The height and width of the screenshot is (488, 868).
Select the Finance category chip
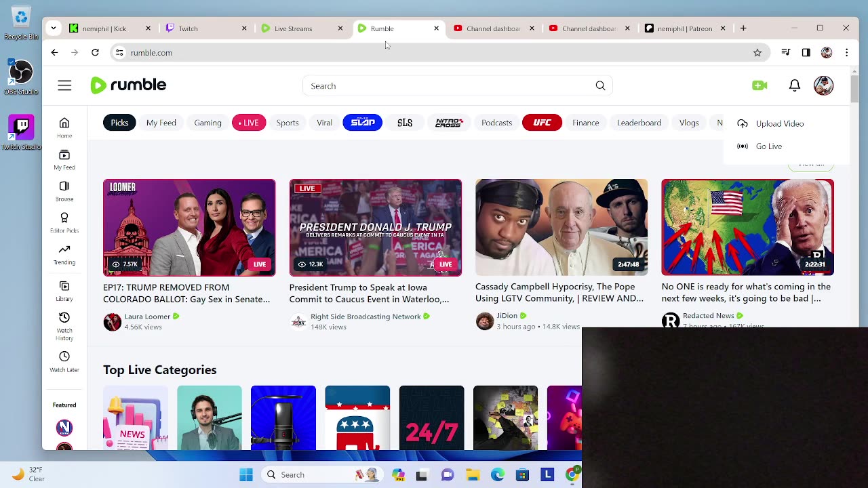(x=585, y=123)
